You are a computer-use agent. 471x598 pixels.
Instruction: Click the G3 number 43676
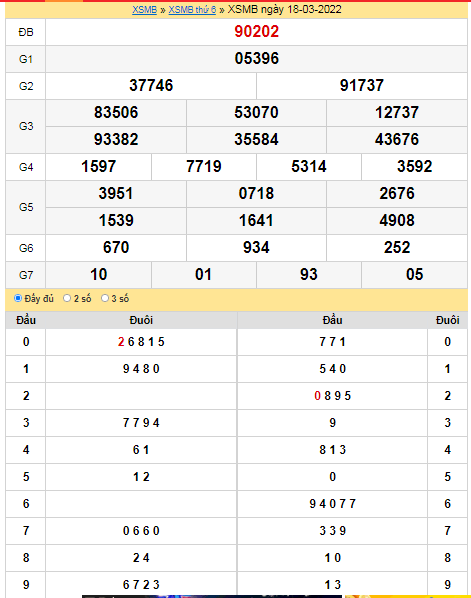pyautogui.click(x=397, y=140)
